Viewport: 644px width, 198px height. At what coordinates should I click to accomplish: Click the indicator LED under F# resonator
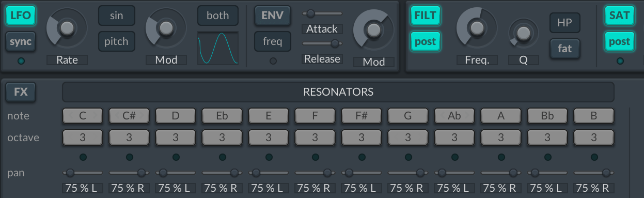[x=362, y=157]
